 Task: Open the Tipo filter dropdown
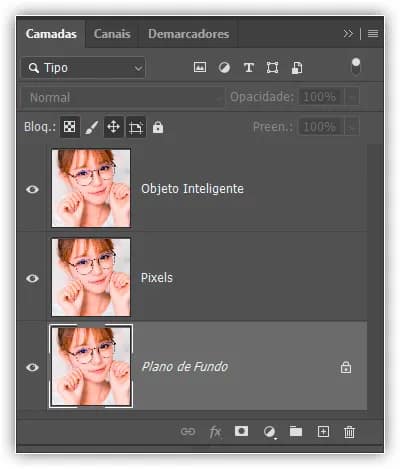(x=83, y=68)
